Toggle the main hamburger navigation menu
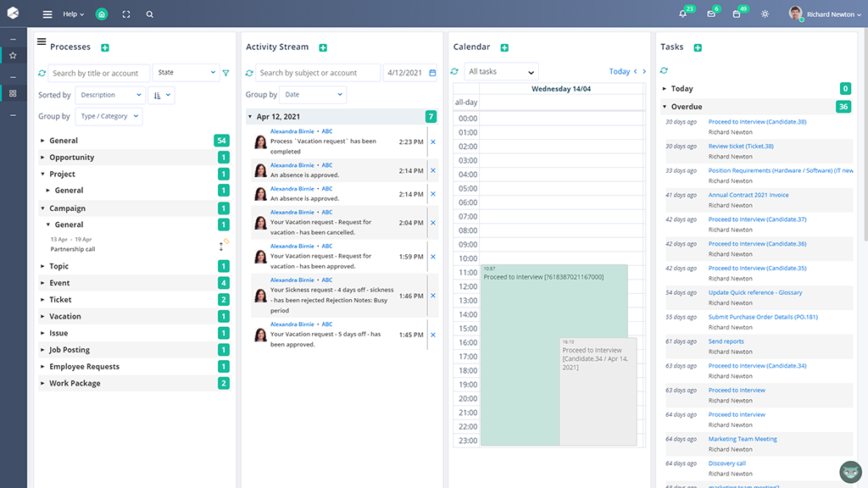868x488 pixels. [47, 14]
